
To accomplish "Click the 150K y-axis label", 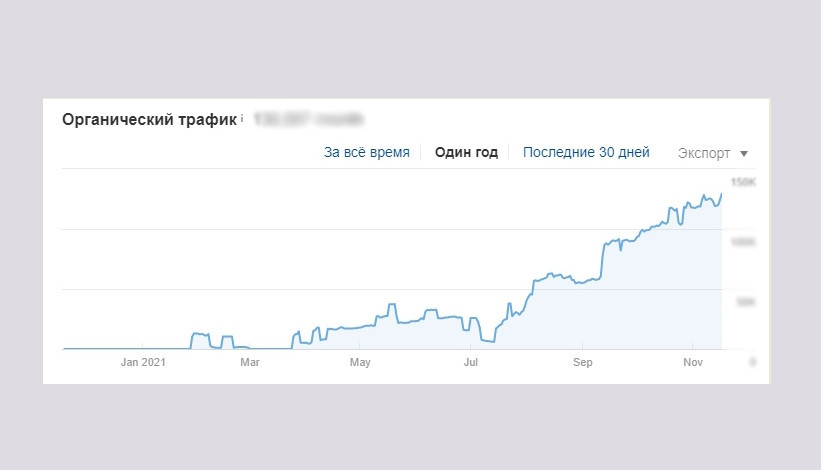I will [x=744, y=182].
